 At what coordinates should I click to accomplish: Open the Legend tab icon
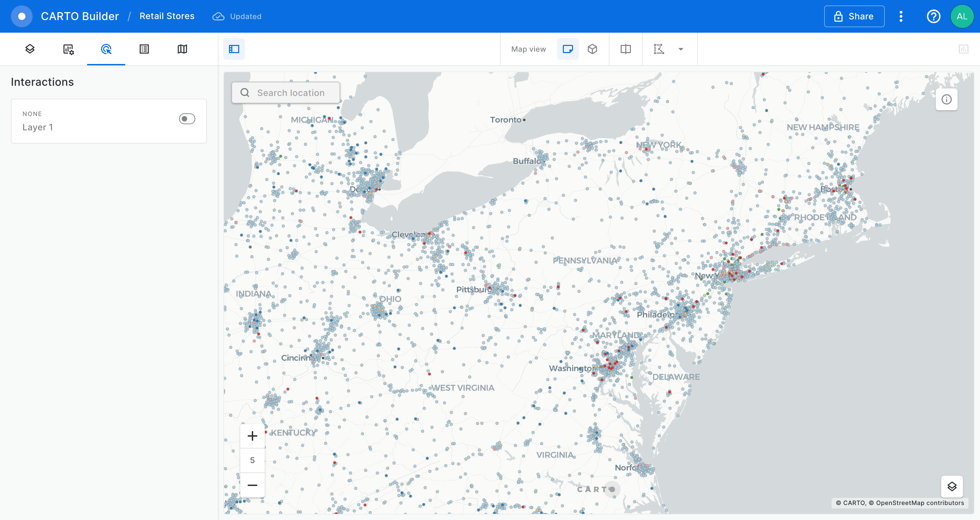144,49
